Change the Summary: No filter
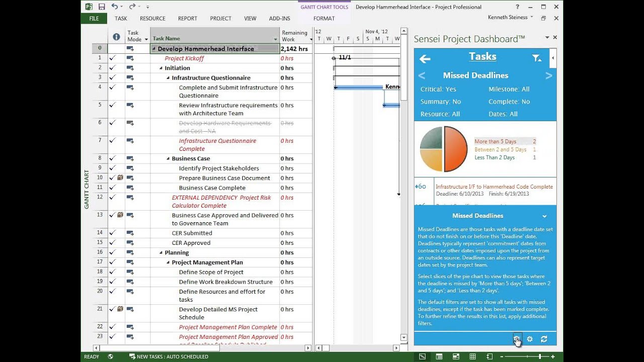Image resolution: width=644 pixels, height=362 pixels. point(441,102)
